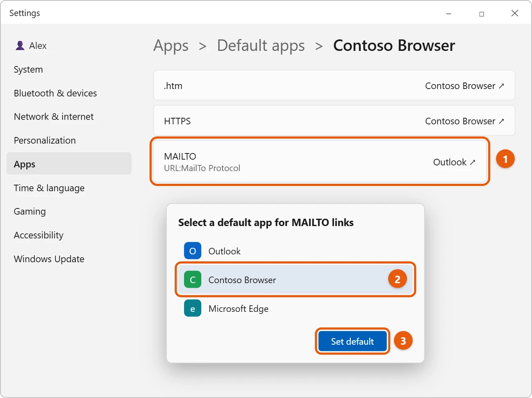
Task: Open the .htm file type association row
Action: (x=334, y=85)
